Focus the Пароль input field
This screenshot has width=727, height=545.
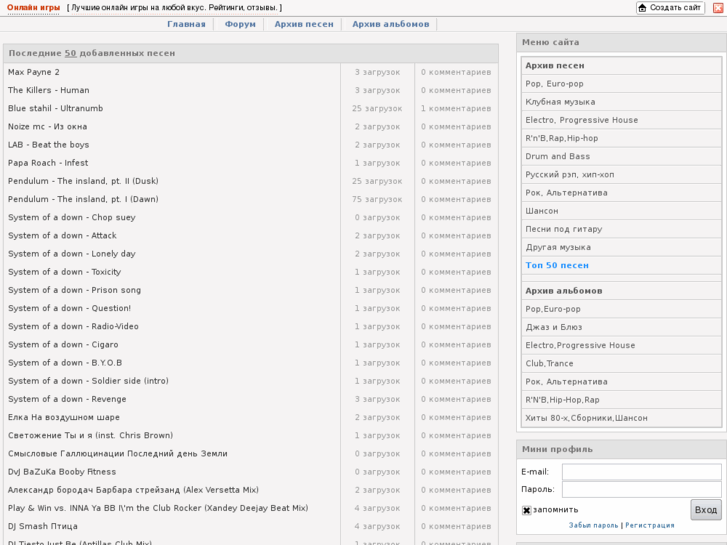[641, 489]
